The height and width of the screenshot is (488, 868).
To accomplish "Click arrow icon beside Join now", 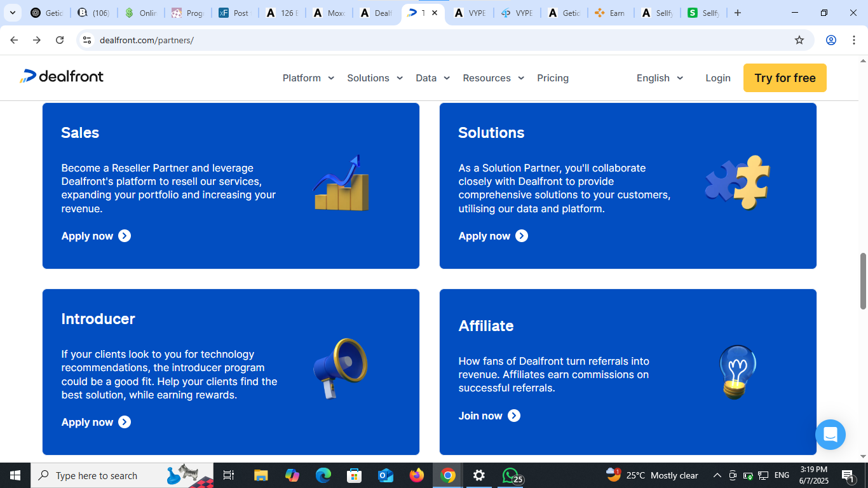I will [x=514, y=416].
